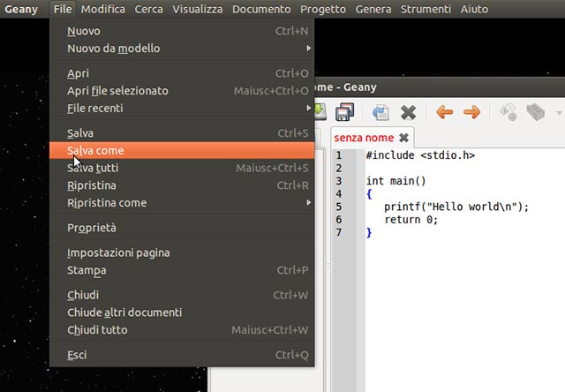Select 'Chiudi tutto' menu entry
Image resolution: width=565 pixels, height=392 pixels.
97,330
